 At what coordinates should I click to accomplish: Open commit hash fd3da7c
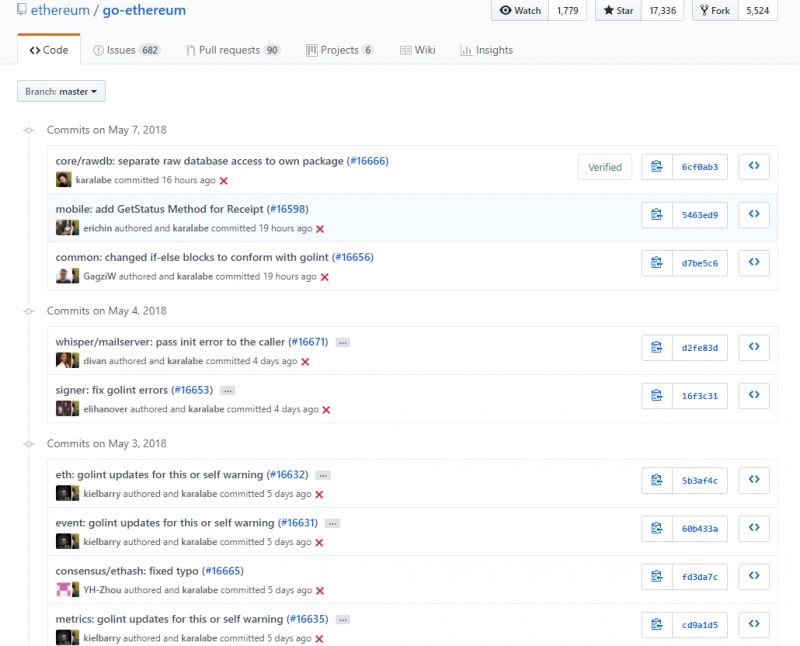coord(700,577)
